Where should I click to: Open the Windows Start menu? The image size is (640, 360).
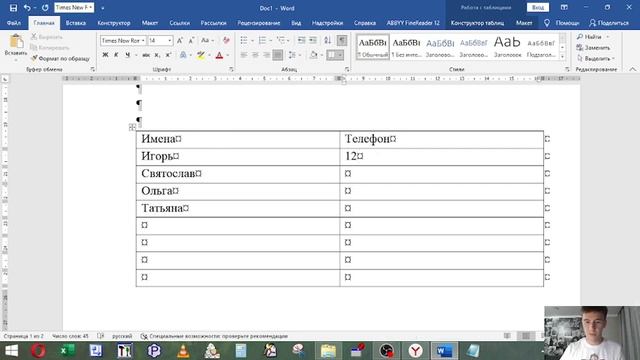coord(11,351)
